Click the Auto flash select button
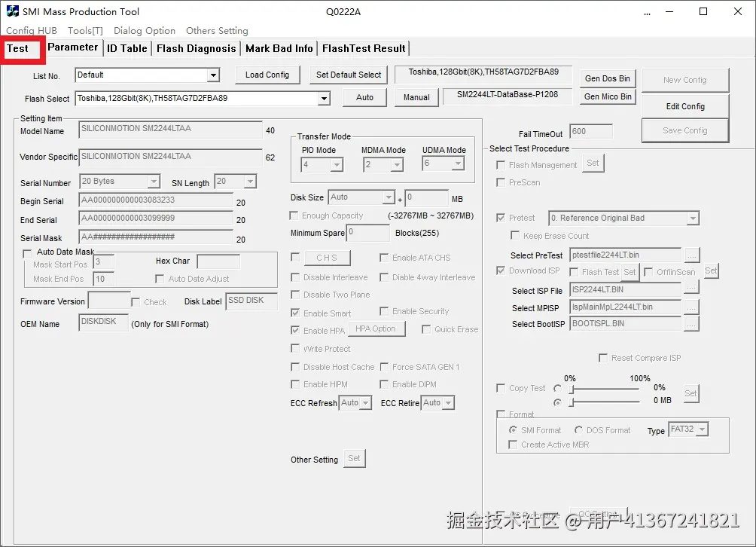Viewport: 756px width, 547px height. (x=364, y=97)
